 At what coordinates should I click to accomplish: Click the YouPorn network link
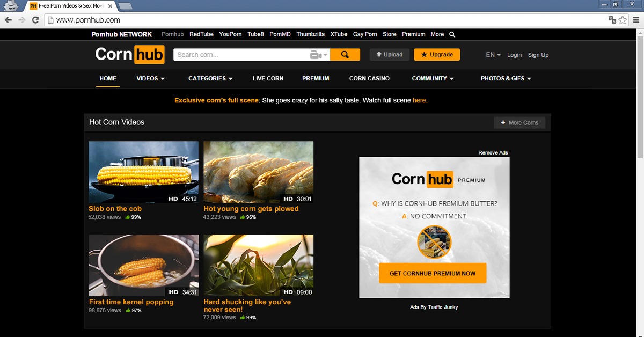230,34
